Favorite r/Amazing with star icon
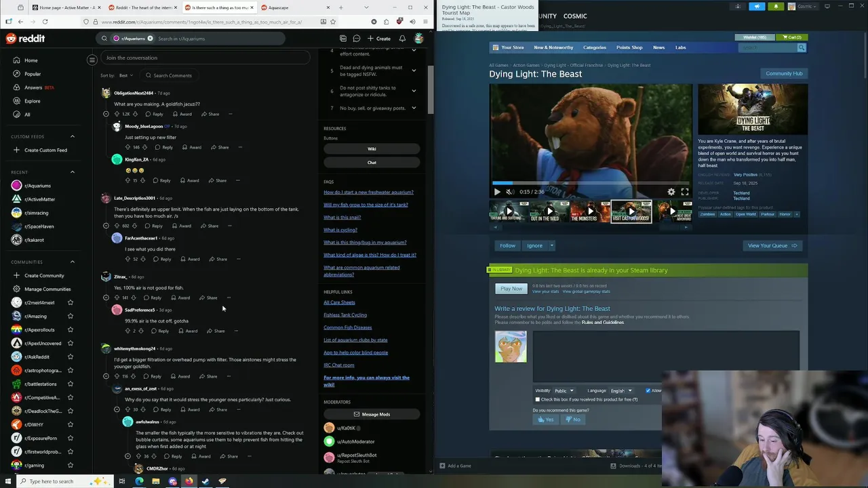This screenshot has height=488, width=868. (70, 317)
